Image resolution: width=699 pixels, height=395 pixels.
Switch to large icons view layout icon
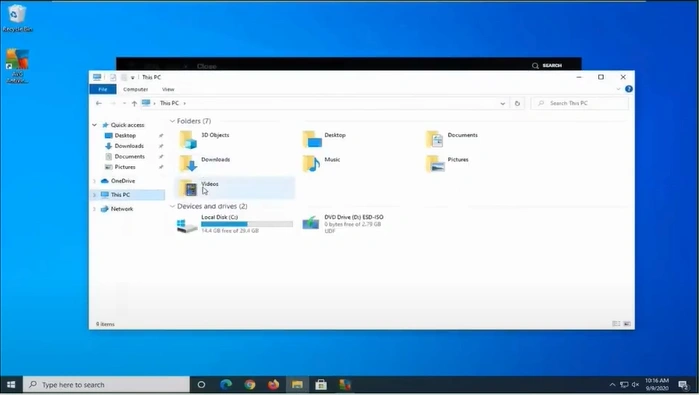pos(627,324)
